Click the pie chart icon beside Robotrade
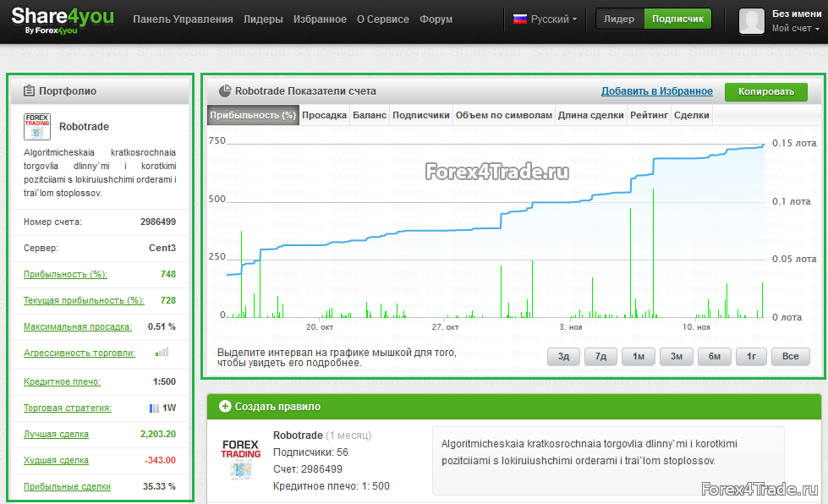Image resolution: width=828 pixels, height=504 pixels. click(x=225, y=90)
